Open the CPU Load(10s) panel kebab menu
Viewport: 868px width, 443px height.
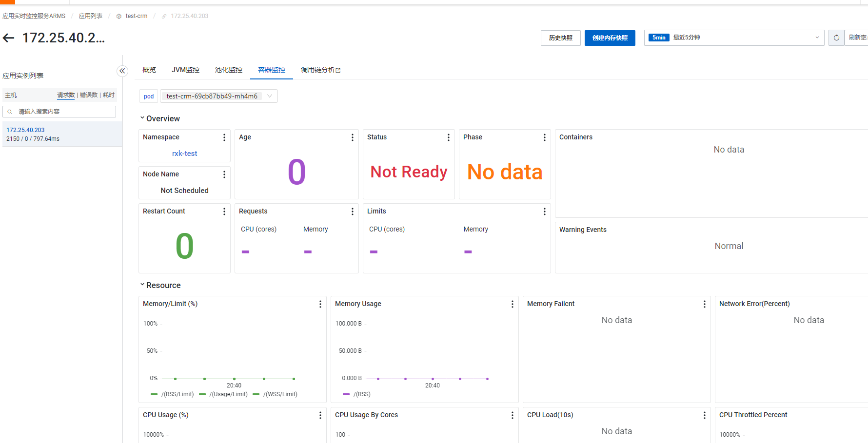(705, 415)
